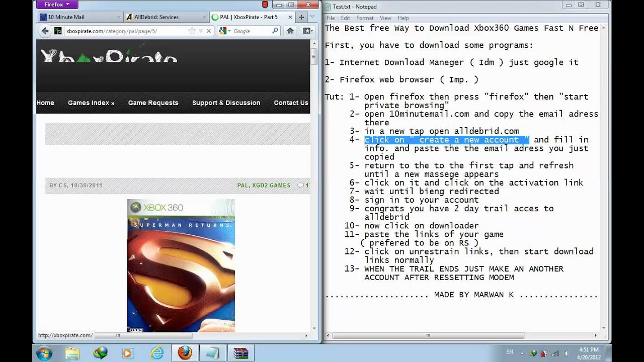The width and height of the screenshot is (644, 362).
Task: Select the PAL | XboxPirate tab
Action: (x=253, y=17)
